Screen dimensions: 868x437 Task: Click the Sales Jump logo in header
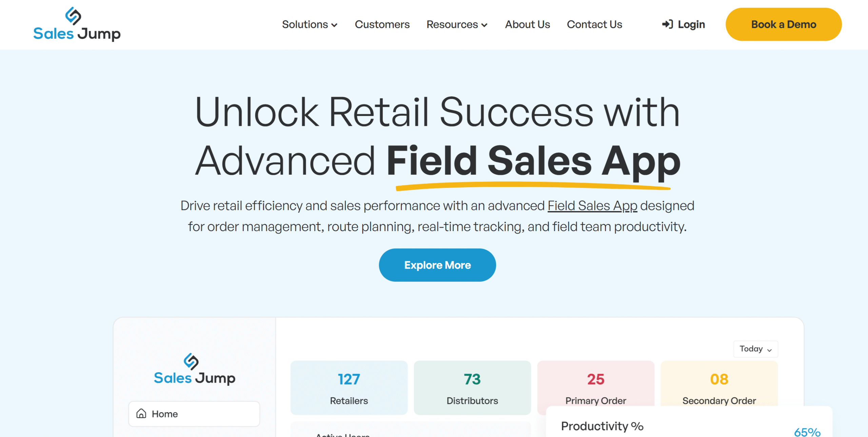(x=77, y=24)
